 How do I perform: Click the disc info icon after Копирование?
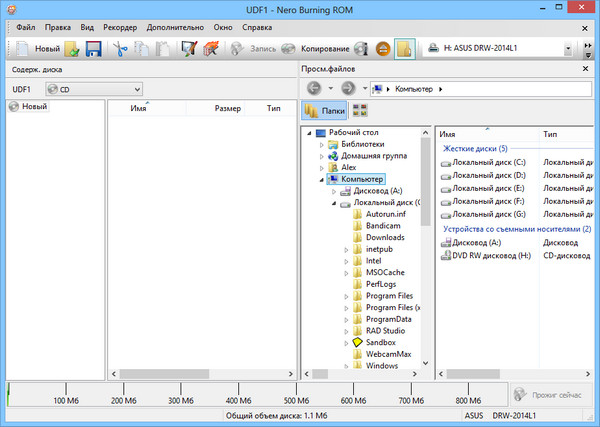click(362, 48)
